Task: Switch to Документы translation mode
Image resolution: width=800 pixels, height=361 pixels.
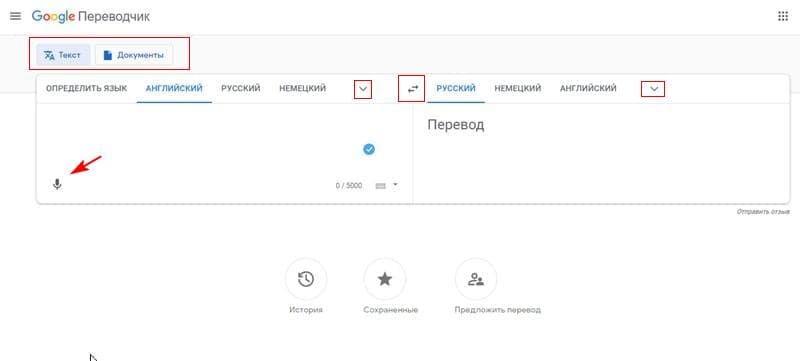Action: (134, 55)
